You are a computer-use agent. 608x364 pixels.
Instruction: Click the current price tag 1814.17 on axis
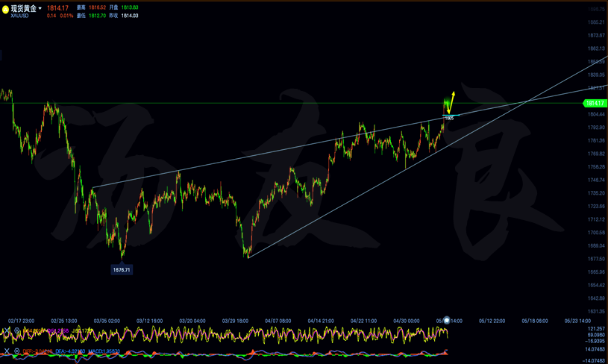(x=594, y=104)
